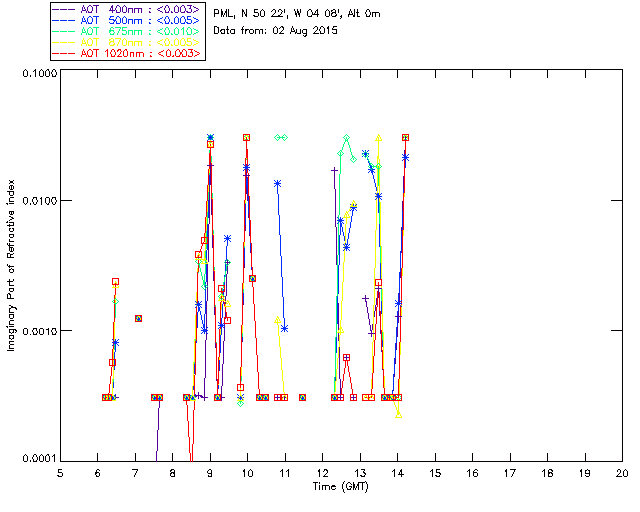The image size is (640, 512).
Task: Click the red square peak marker at time 10
Action: (x=247, y=137)
